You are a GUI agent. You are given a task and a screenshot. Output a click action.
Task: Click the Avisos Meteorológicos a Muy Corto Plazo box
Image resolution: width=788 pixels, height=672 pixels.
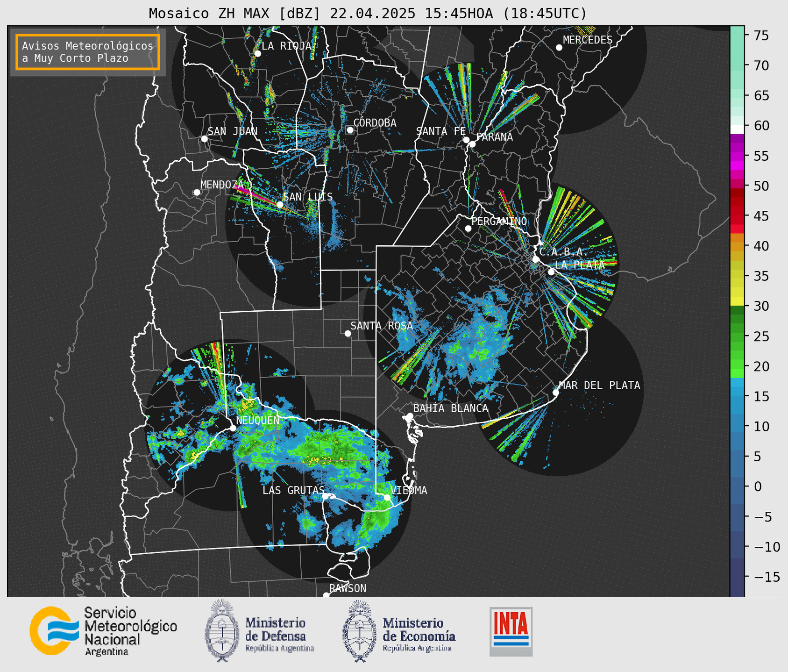click(88, 52)
